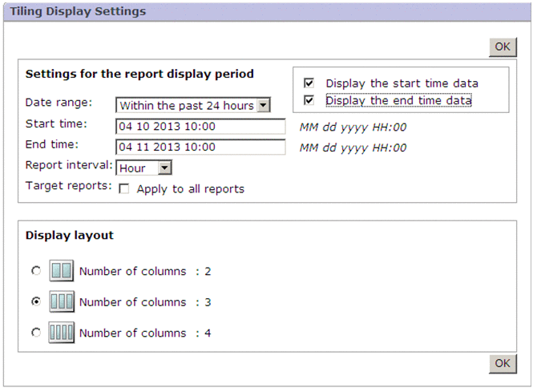533x392 pixels.
Task: Click the 'Display the end time data' label text
Action: (x=398, y=101)
